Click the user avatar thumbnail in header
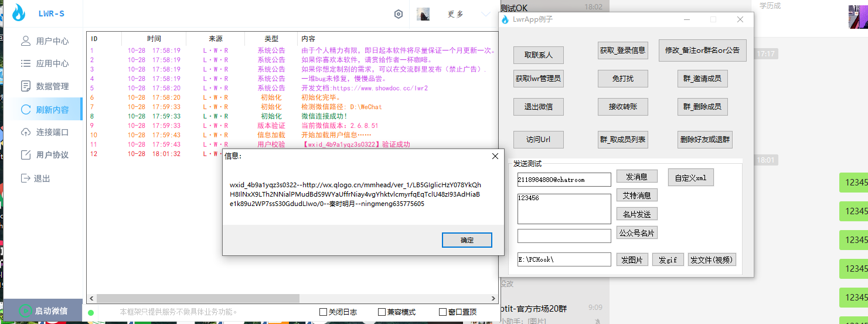 [x=423, y=14]
